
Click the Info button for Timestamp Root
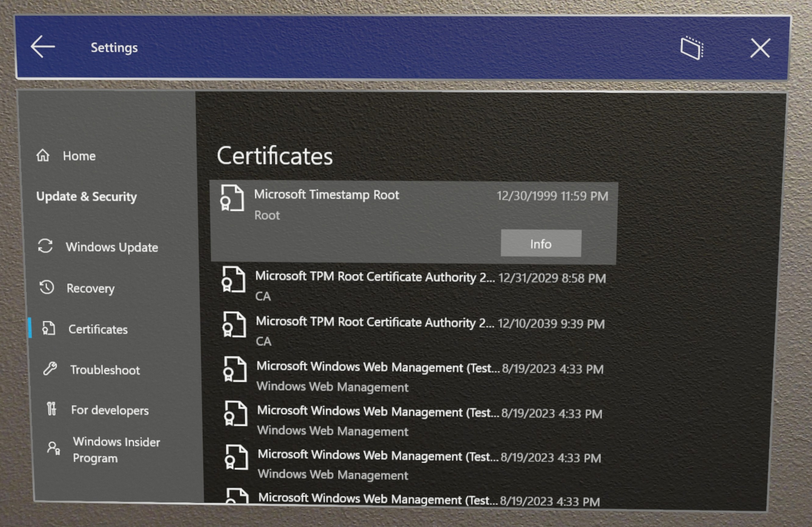[x=540, y=243]
